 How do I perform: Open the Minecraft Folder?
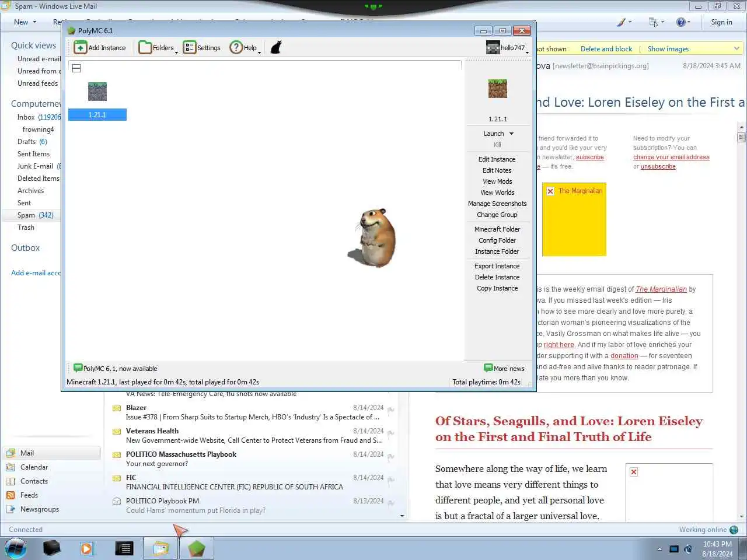(x=497, y=229)
